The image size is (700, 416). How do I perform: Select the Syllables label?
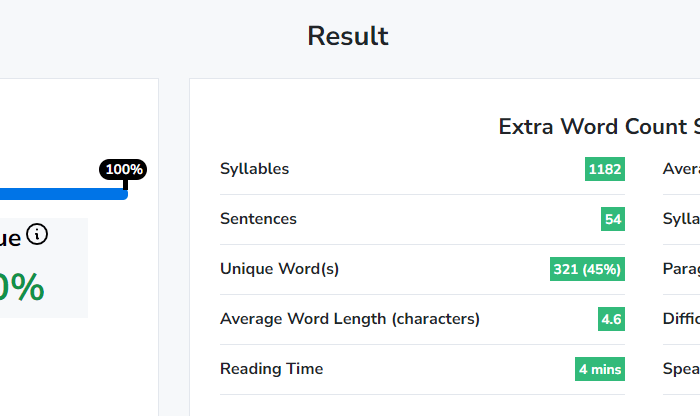pos(255,169)
